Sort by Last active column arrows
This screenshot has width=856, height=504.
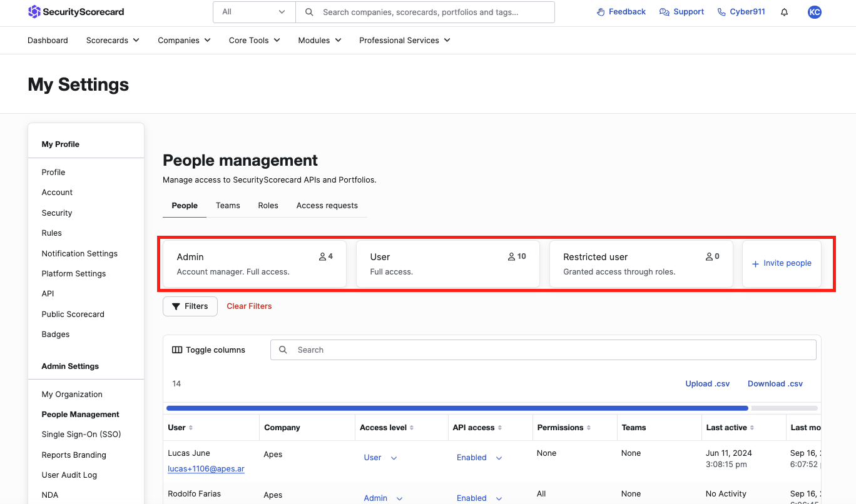tap(752, 428)
